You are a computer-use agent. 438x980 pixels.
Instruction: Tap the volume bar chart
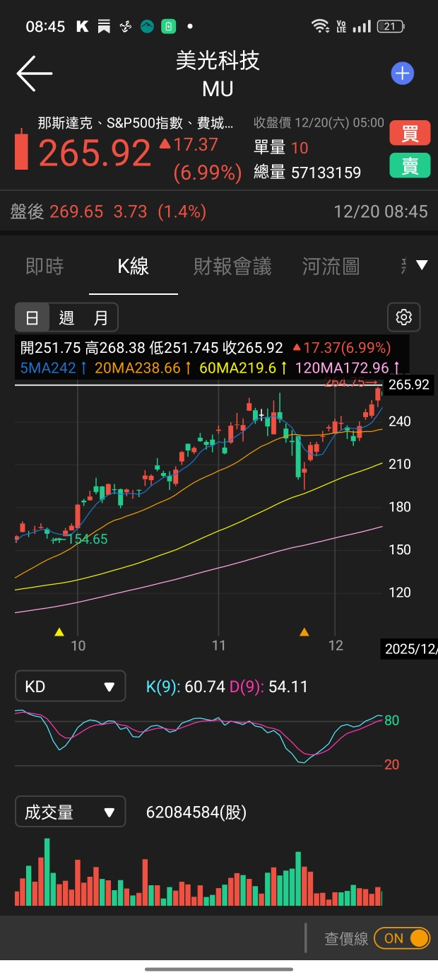coord(199,871)
